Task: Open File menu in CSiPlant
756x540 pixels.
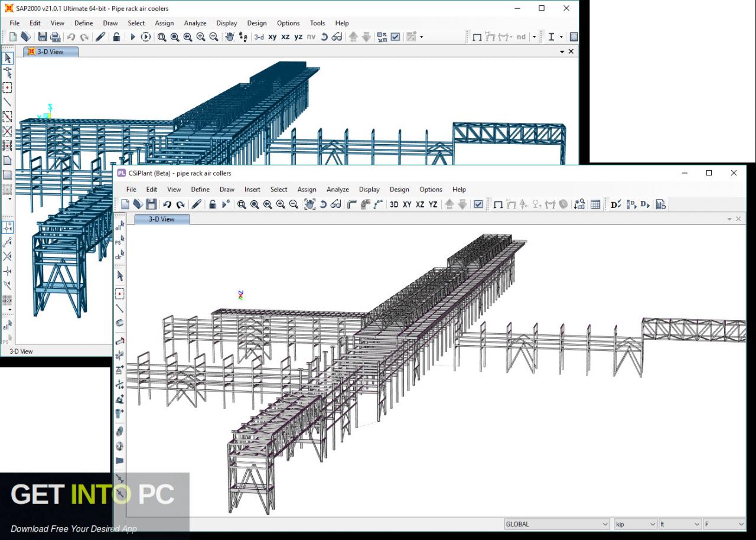Action: tap(131, 190)
